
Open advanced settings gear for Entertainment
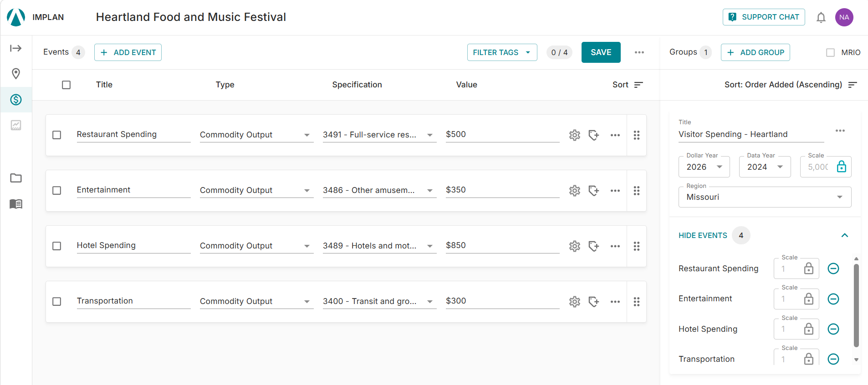(575, 191)
